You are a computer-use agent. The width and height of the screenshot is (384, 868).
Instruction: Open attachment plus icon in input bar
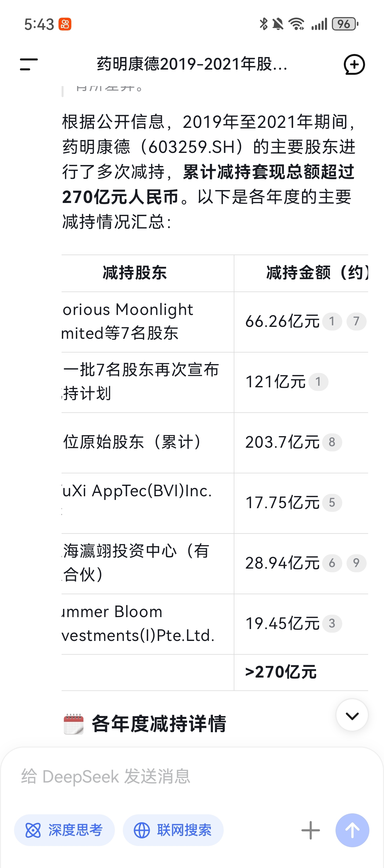[x=310, y=830]
